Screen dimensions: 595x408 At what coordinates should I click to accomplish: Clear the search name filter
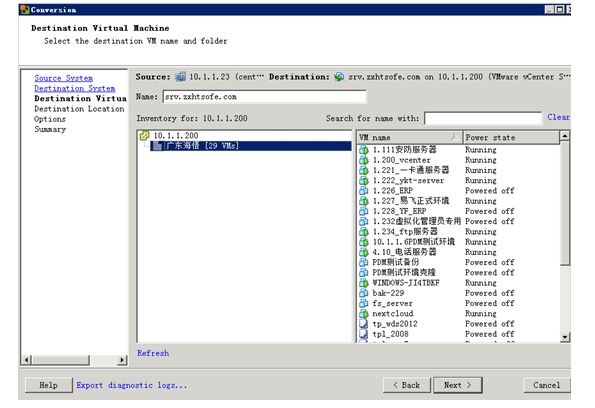(558, 117)
